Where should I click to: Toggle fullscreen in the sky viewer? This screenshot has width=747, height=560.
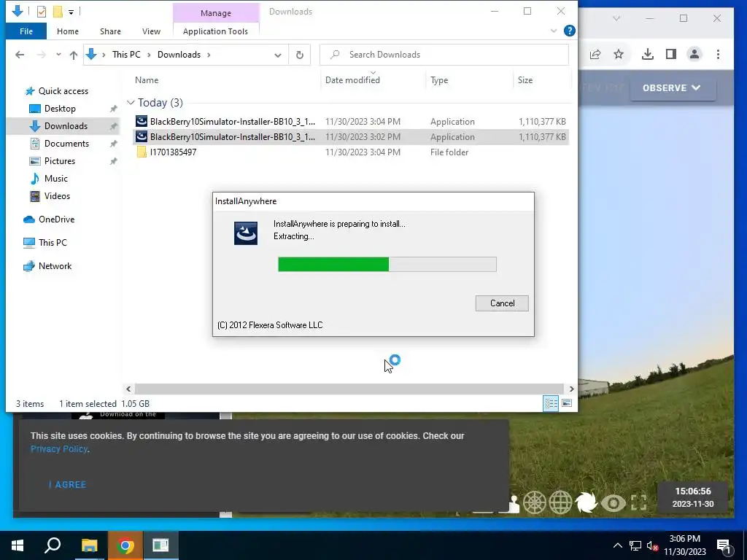pyautogui.click(x=638, y=503)
